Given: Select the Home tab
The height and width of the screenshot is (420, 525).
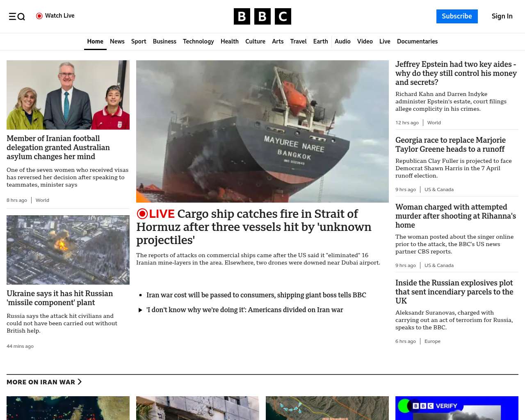Looking at the screenshot, I should point(95,41).
